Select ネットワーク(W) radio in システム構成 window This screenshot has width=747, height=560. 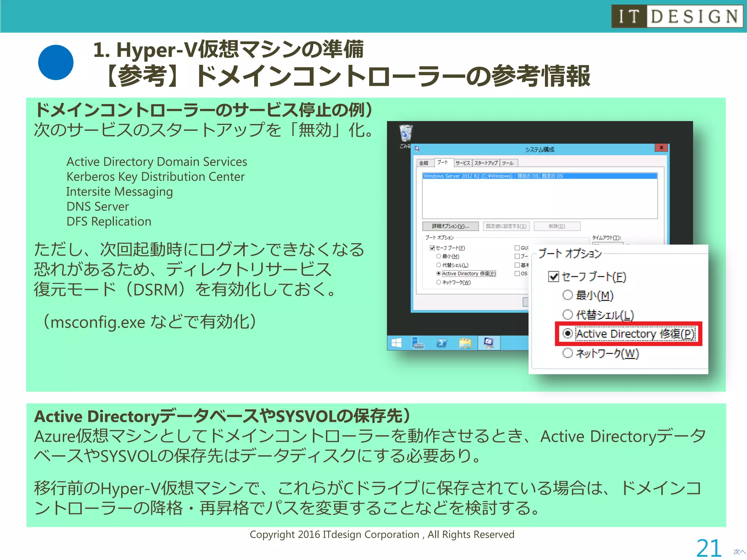tap(438, 282)
